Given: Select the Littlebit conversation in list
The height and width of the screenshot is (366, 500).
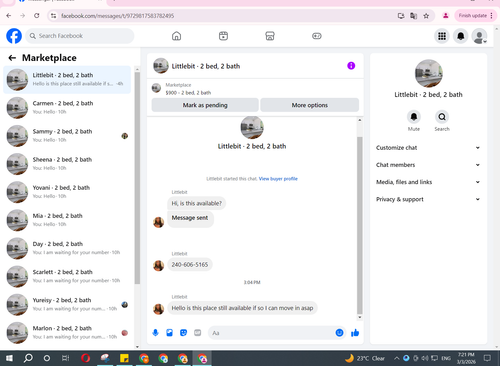Looking at the screenshot, I should (x=67, y=80).
